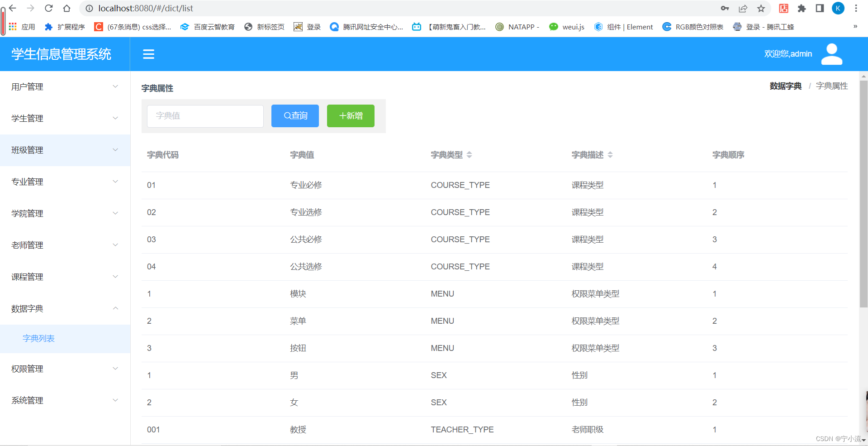Sort by 字典类型 column sort arrows

click(469, 155)
